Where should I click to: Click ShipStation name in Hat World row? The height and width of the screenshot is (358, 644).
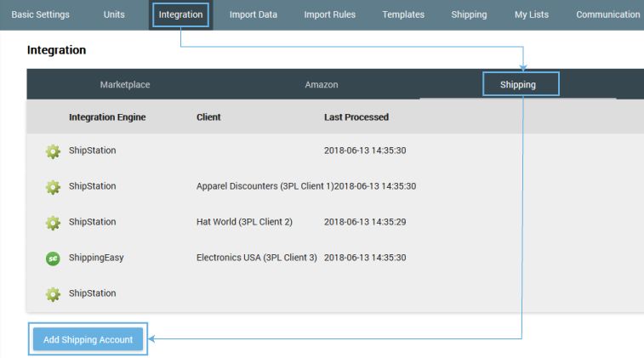point(93,222)
